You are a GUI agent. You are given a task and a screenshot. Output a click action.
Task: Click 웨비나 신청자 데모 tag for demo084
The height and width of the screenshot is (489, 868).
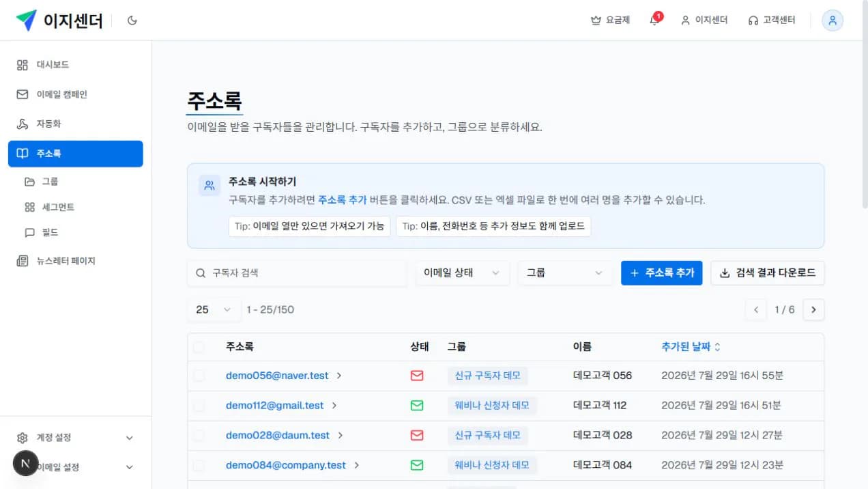[492, 465]
